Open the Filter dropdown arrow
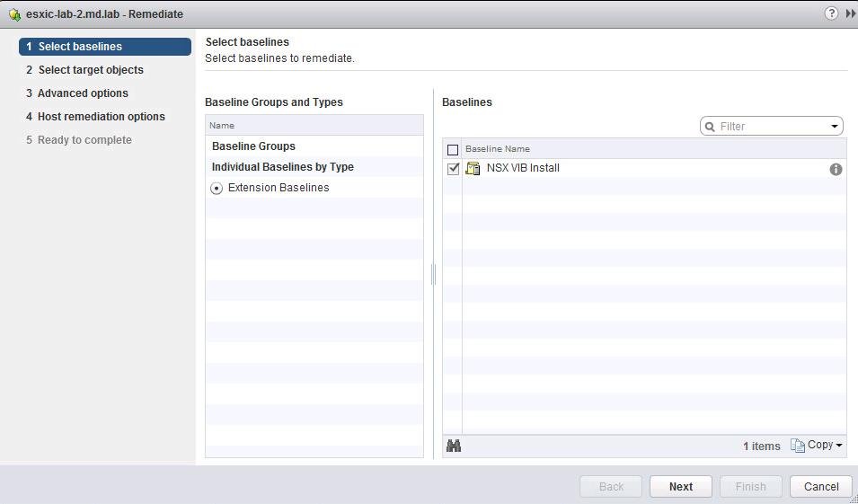858x504 pixels. pos(834,127)
